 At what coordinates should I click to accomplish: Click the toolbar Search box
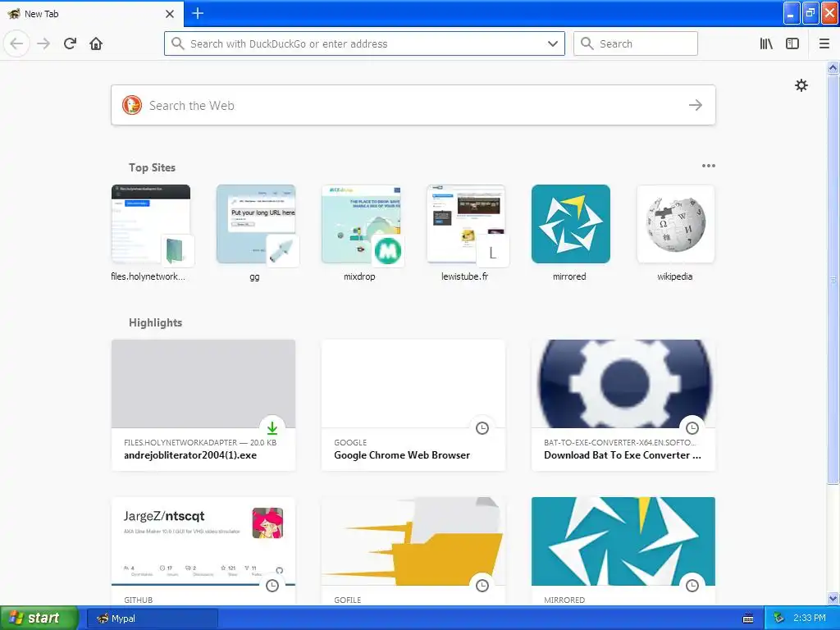(636, 43)
